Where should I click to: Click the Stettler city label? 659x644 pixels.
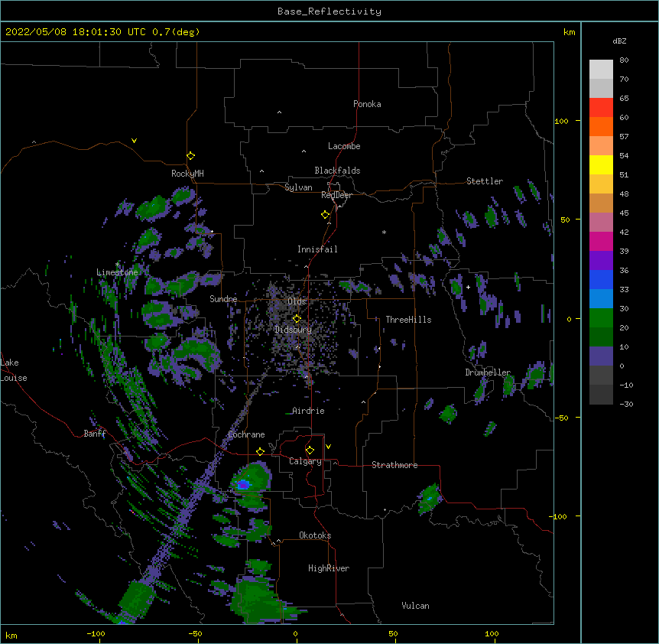(484, 181)
